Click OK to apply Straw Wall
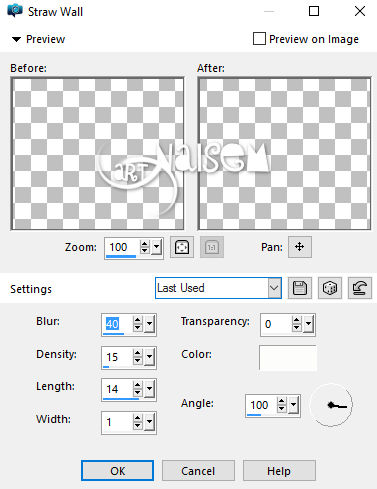This screenshot has width=377, height=489. click(x=117, y=471)
